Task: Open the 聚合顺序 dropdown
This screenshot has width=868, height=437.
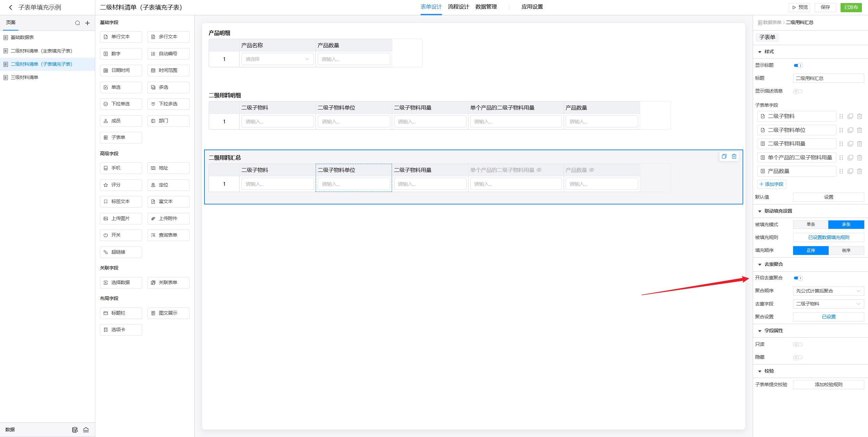Action: coord(828,291)
